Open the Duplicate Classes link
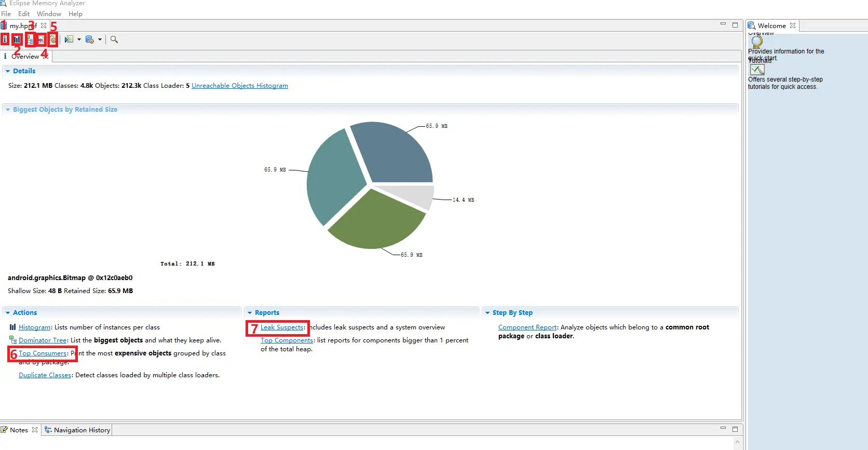This screenshot has width=868, height=450. [x=45, y=375]
